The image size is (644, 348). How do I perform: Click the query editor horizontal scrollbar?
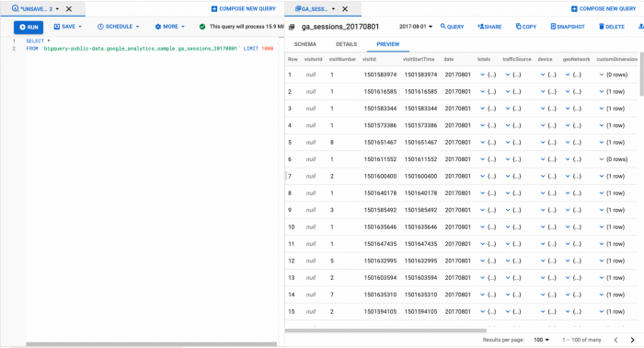tap(152, 344)
